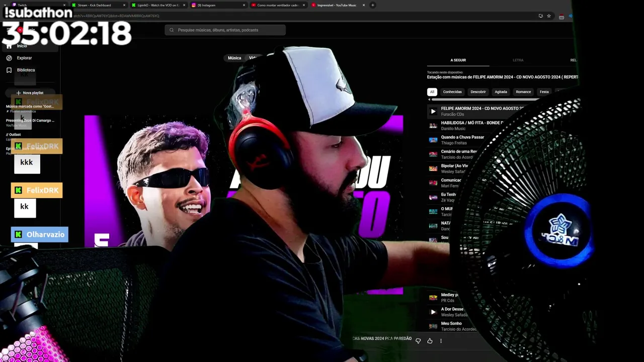Click Biblioteca in the sidebar

[x=29, y=70]
